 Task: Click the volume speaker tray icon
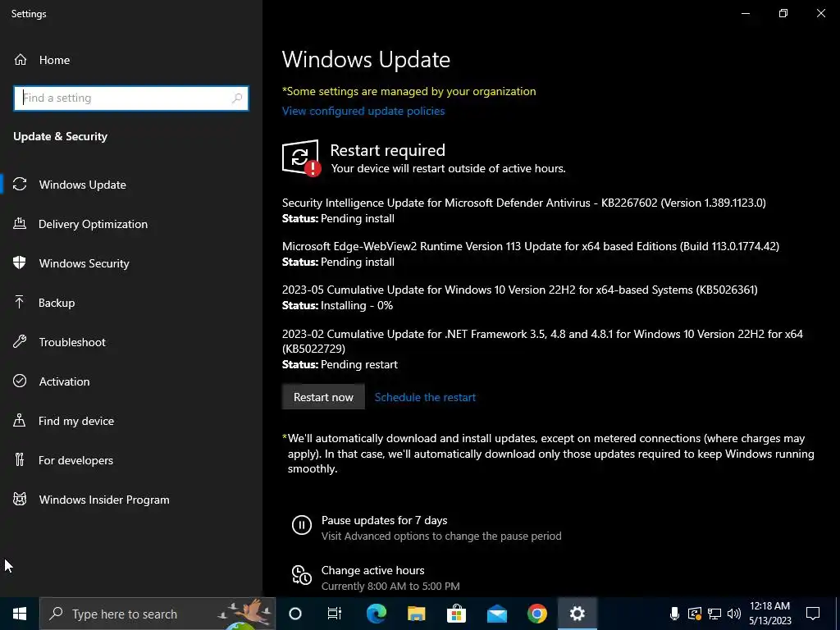pos(734,614)
